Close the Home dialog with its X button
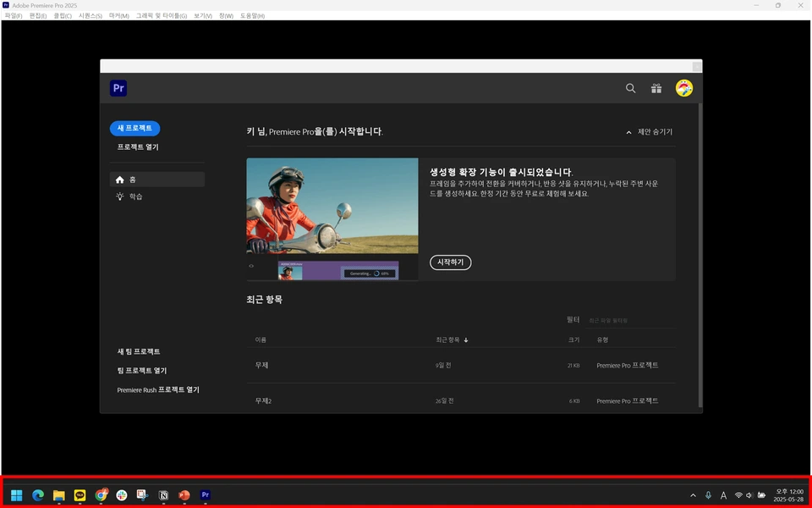Screen dimensions: 812x508 (696, 66)
